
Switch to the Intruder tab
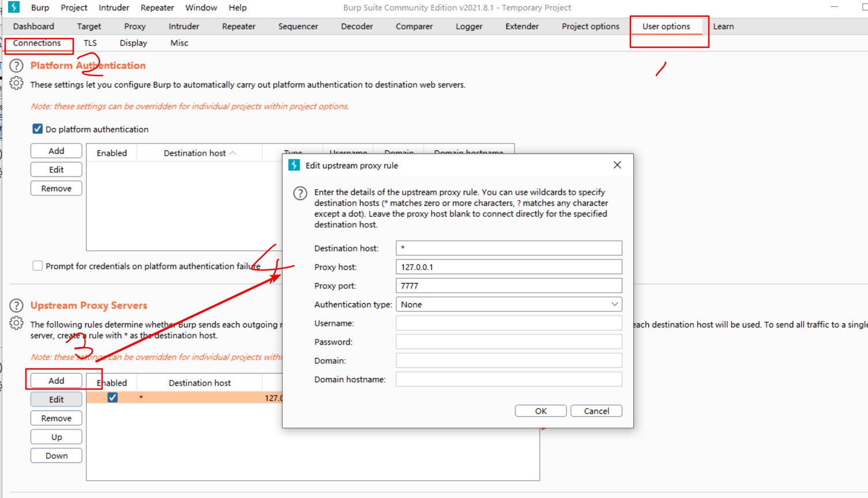pos(184,27)
